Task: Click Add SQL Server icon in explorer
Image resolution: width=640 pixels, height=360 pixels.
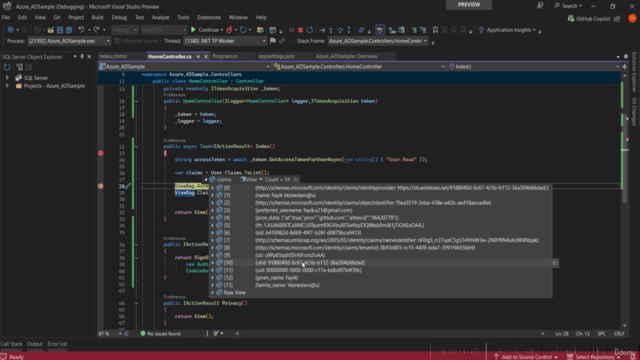Action: 19,67
